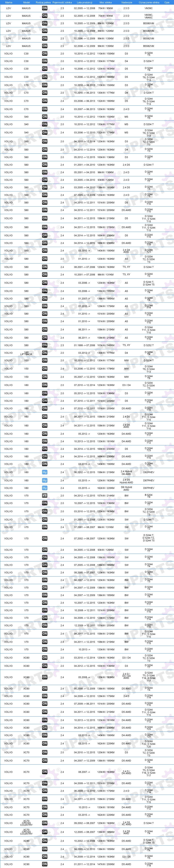The height and width of the screenshot is (868, 174).
Task: Click the '2.4 Hybrid D6 AWD' body cell
Action: (x=126, y=473)
